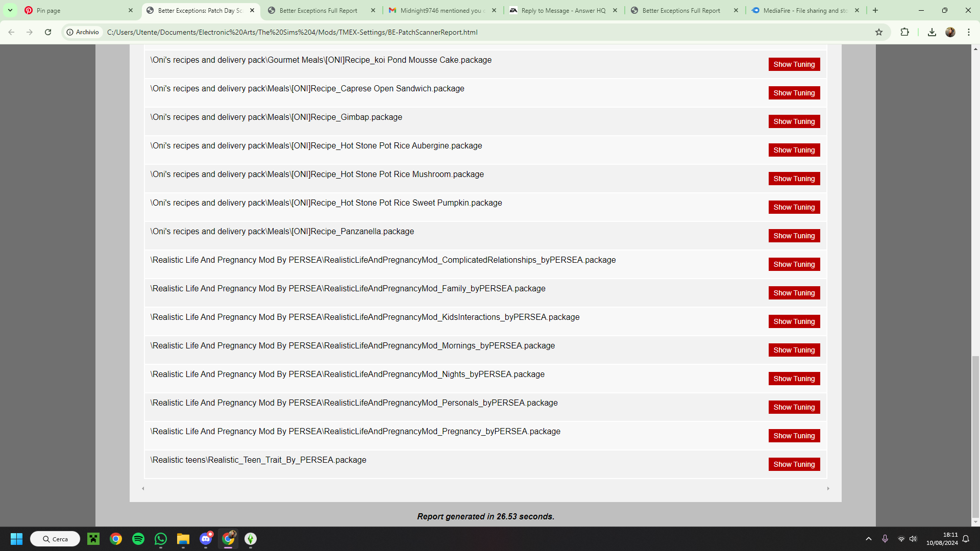The width and height of the screenshot is (980, 551).
Task: Open the tab search dropdown arrow
Action: pyautogui.click(x=10, y=10)
